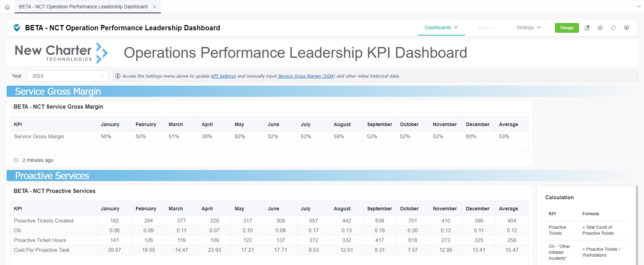The image size is (644, 265).
Task: Click the dashboard title heading text
Action: 122,28
